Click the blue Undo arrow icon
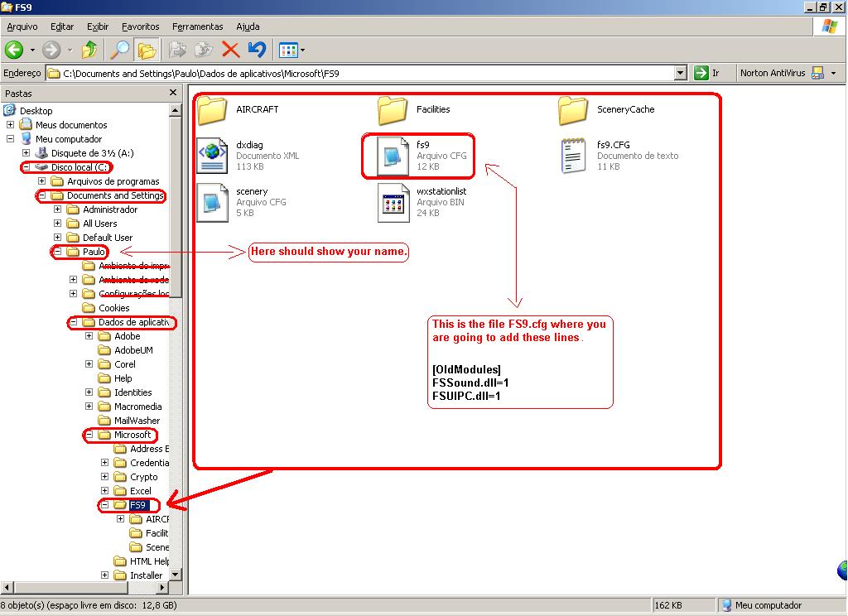Screen dimensions: 848x616 (258, 50)
